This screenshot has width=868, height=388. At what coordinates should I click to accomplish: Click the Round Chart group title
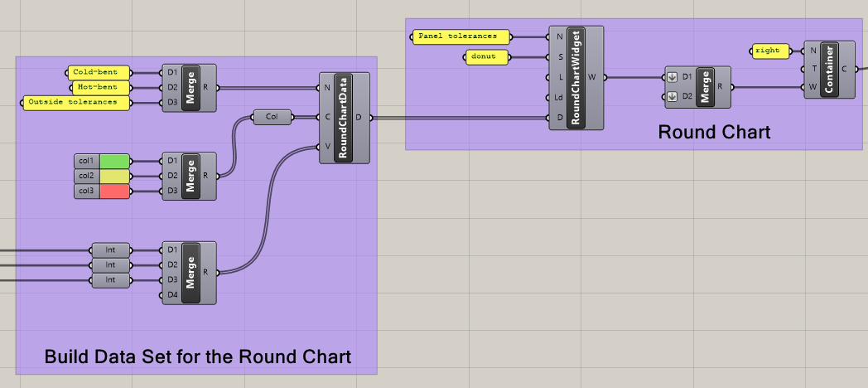(x=714, y=133)
